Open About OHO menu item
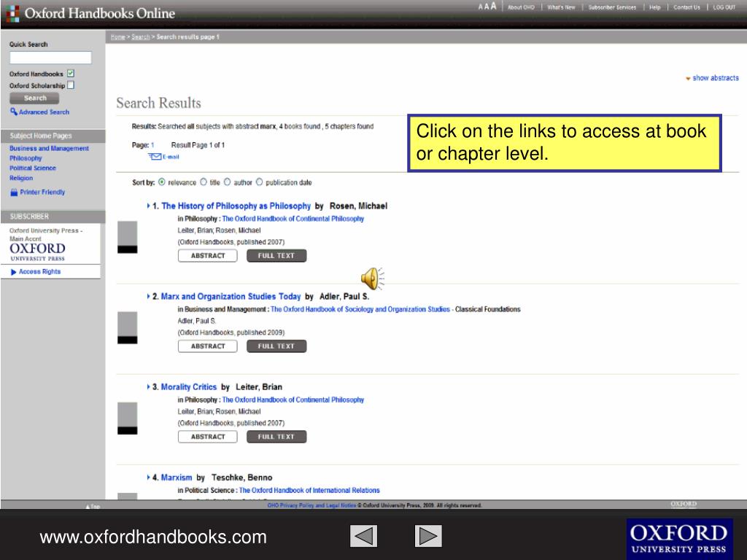 [x=521, y=7]
